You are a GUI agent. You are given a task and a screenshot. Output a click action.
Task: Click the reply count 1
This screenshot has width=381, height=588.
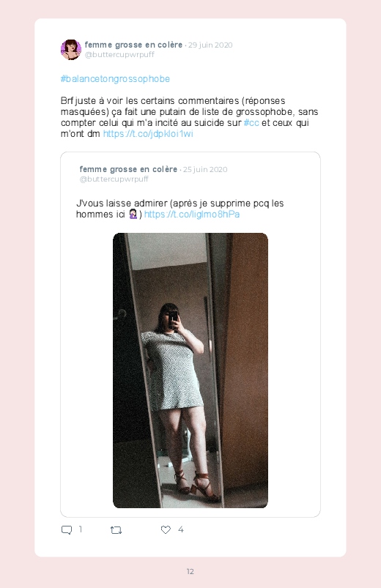click(81, 529)
